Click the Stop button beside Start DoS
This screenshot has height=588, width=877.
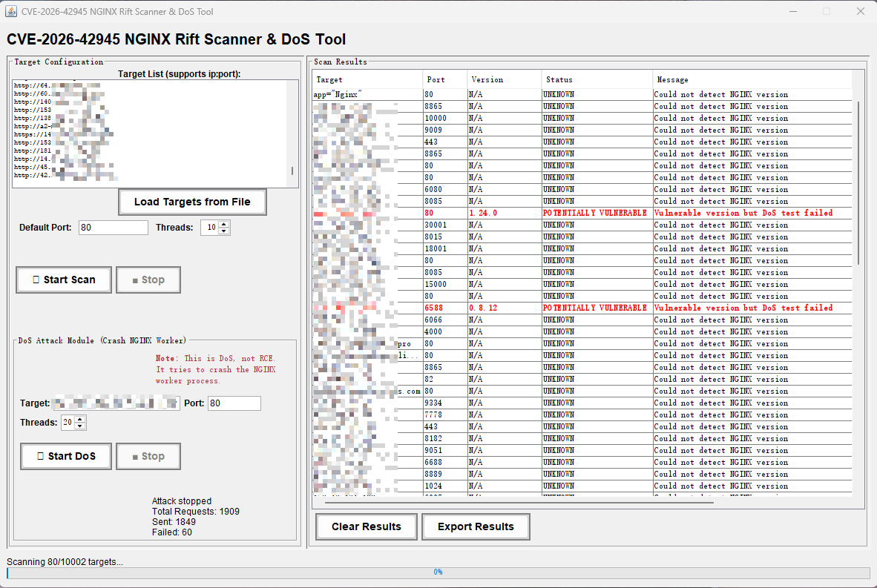pyautogui.click(x=148, y=456)
